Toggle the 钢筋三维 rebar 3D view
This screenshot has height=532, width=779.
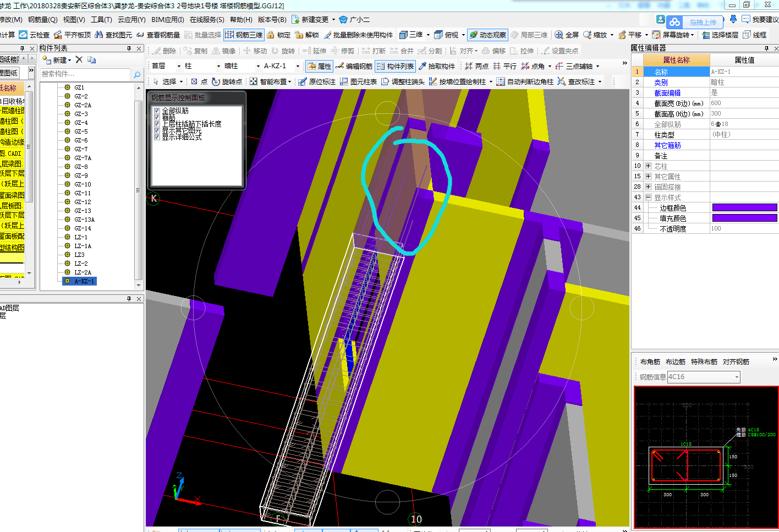[244, 35]
